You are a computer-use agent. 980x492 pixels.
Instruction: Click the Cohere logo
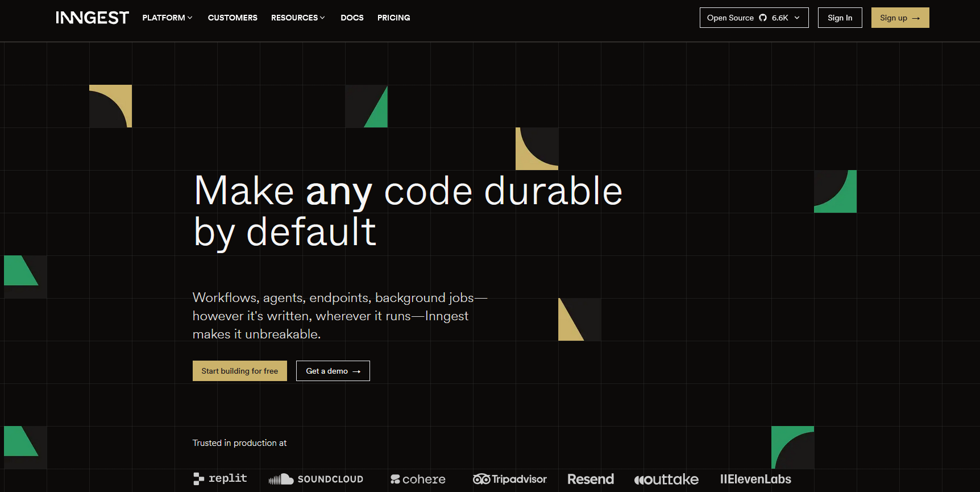click(x=418, y=479)
